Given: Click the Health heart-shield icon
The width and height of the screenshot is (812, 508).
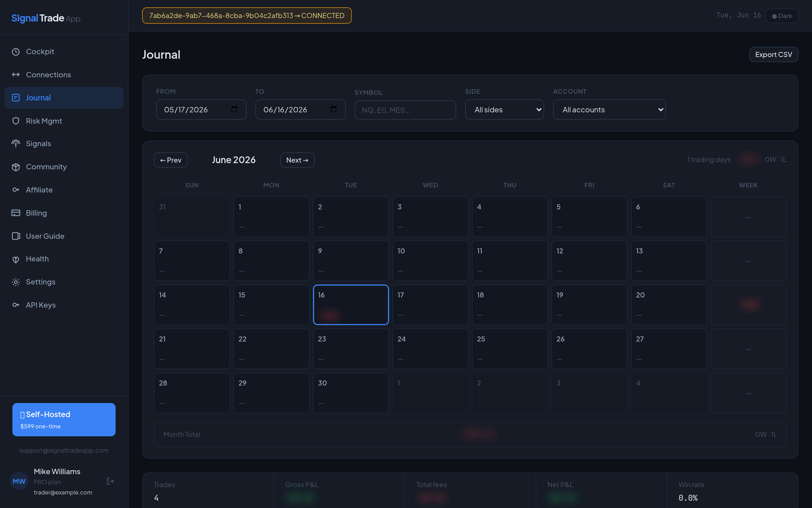Looking at the screenshot, I should click(x=16, y=259).
